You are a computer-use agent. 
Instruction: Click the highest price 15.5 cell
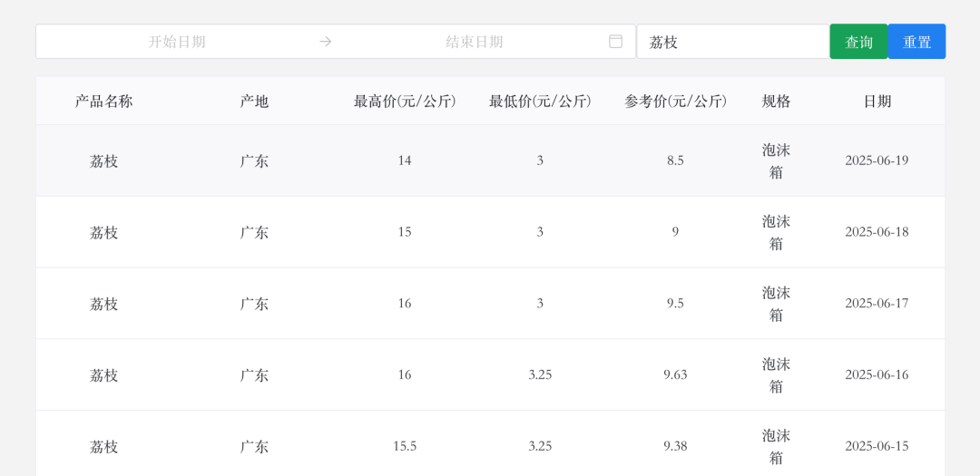point(405,446)
